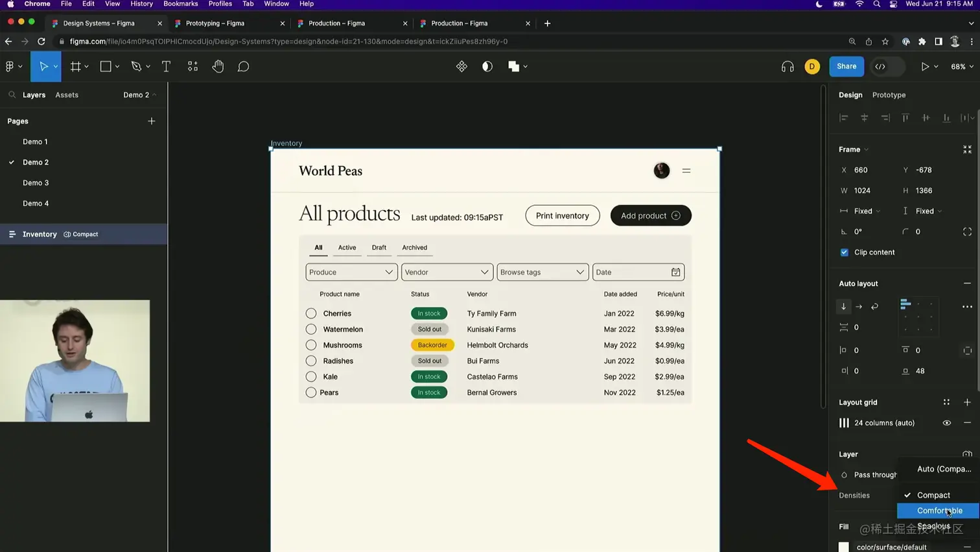Select the Mushrooms row radio button

point(311,345)
